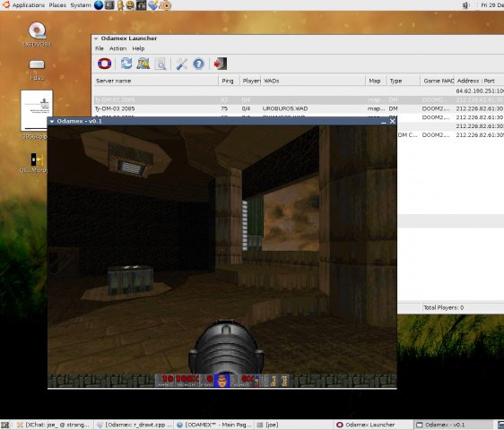Click the Odamex launch icon in launcher toolbar
This screenshot has height=430, width=504.
click(104, 64)
